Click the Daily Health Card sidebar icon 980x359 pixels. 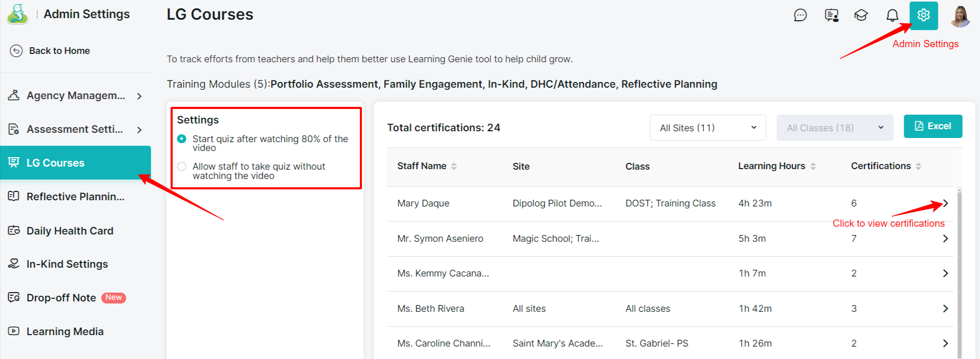coord(14,230)
